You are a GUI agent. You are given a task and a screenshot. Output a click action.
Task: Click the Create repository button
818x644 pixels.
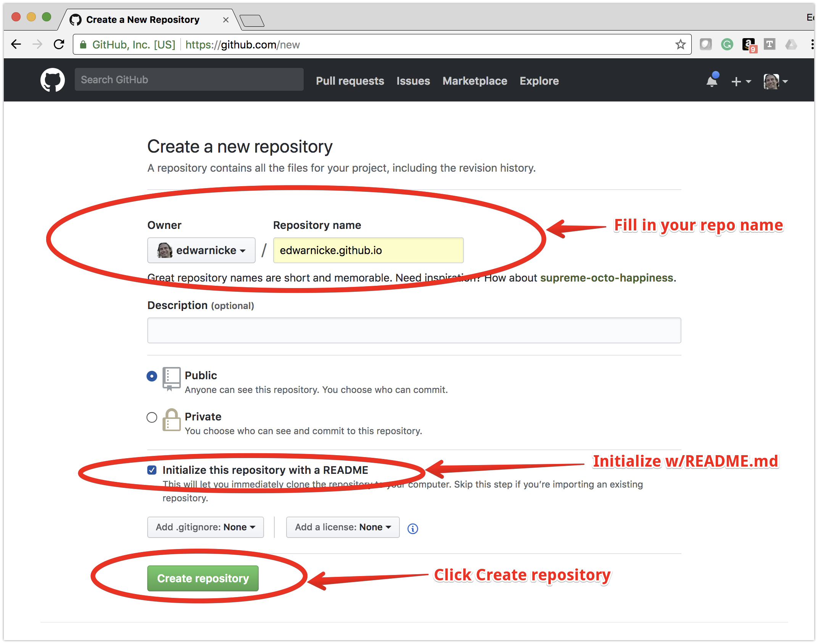203,578
